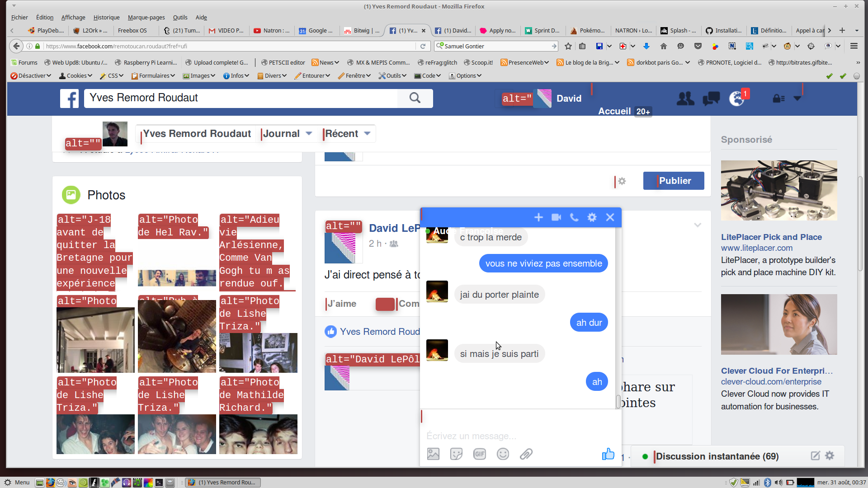
Task: Add friends to chat with plus icon
Action: [x=538, y=217]
